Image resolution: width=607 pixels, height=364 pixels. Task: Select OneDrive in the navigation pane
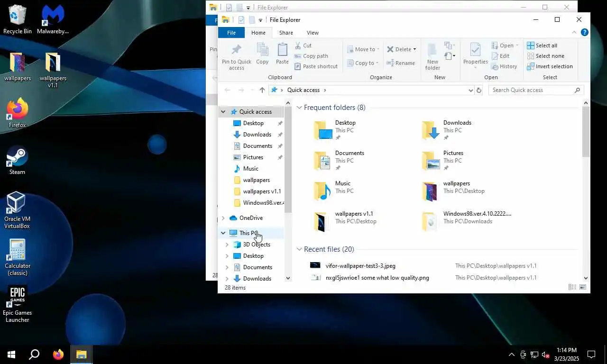pos(251,218)
